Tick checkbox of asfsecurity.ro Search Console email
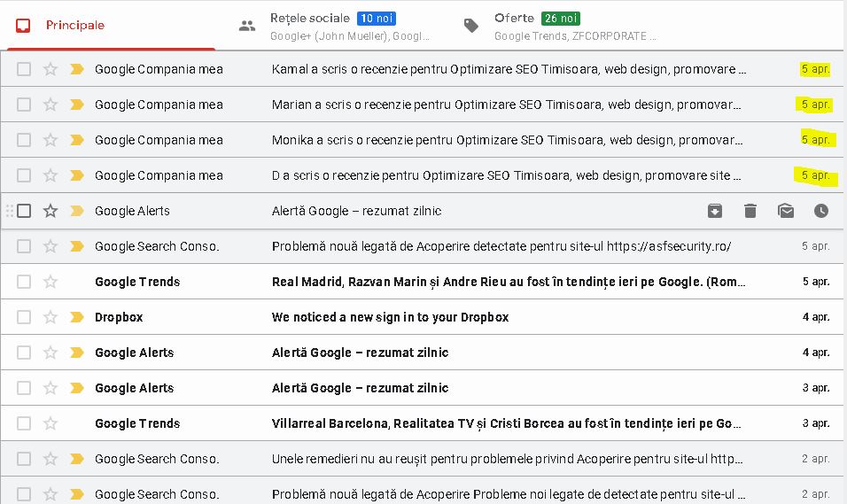This screenshot has width=847, height=504. [x=24, y=246]
